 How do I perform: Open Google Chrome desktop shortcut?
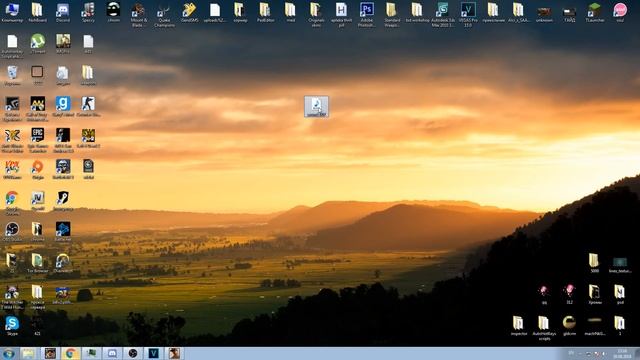[12, 203]
